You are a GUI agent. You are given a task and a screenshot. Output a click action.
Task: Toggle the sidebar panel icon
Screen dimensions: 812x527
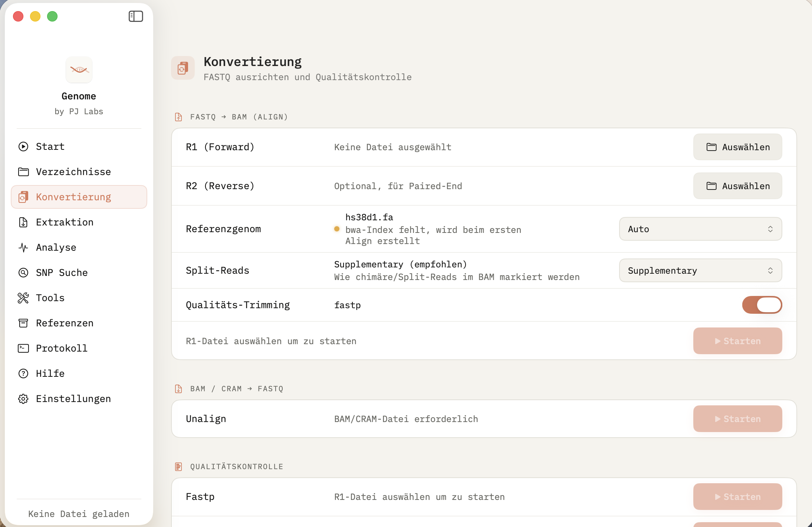tap(136, 16)
